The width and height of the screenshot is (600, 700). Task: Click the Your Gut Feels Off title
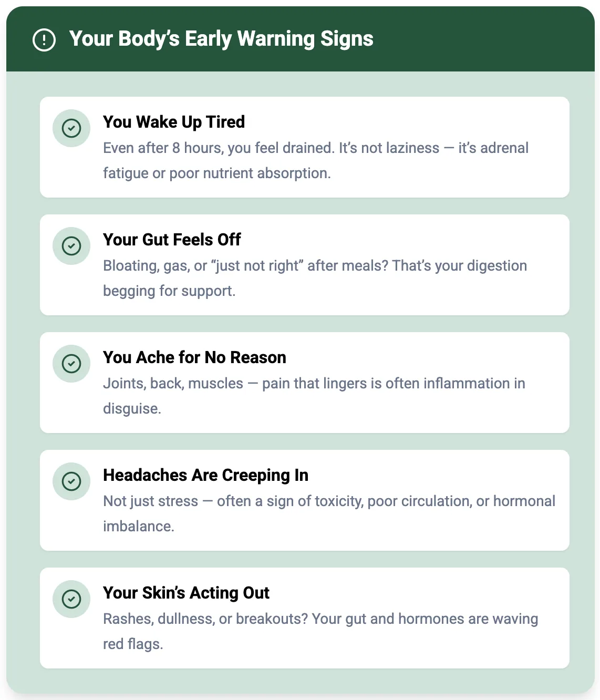click(x=172, y=240)
